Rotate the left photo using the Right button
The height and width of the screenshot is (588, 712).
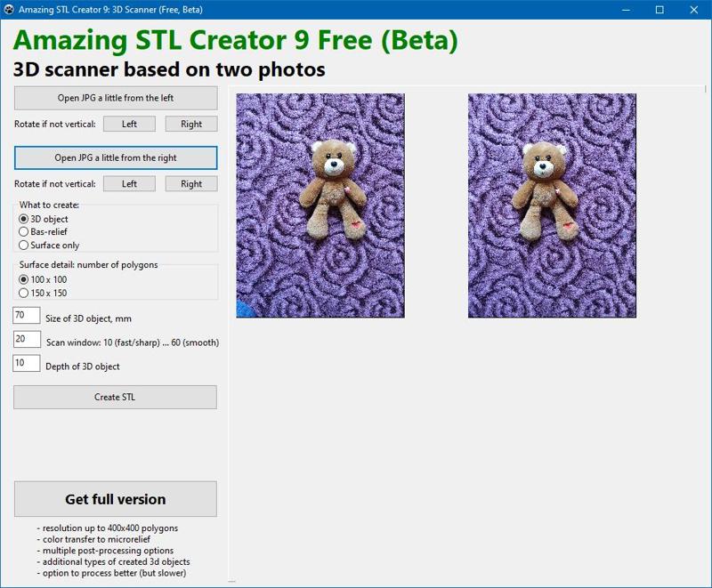coord(190,124)
